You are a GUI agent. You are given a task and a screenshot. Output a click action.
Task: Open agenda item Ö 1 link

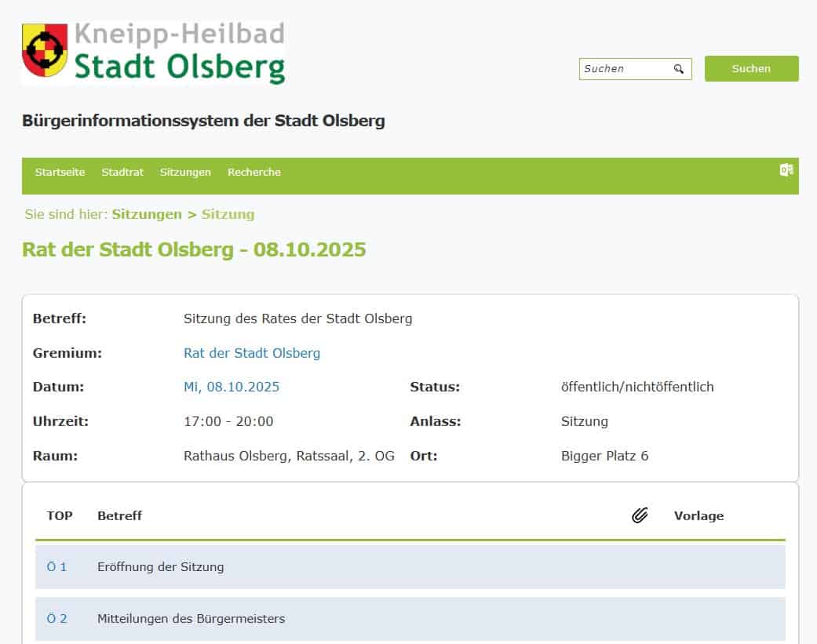[x=57, y=566]
